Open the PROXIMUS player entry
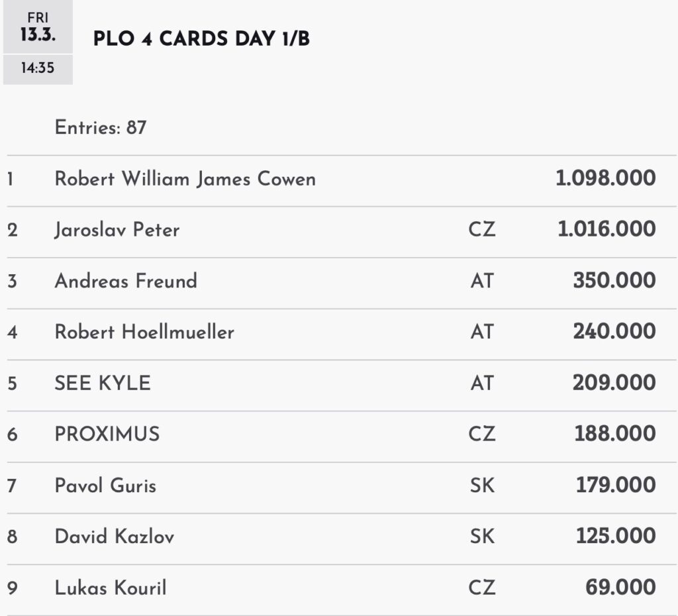Viewport: 678px width, 616px height. click(107, 434)
